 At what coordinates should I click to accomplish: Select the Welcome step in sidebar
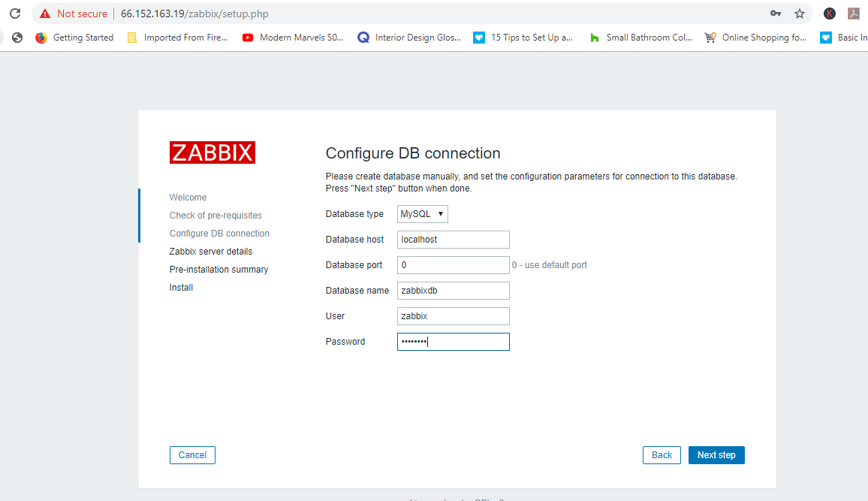pyautogui.click(x=188, y=197)
